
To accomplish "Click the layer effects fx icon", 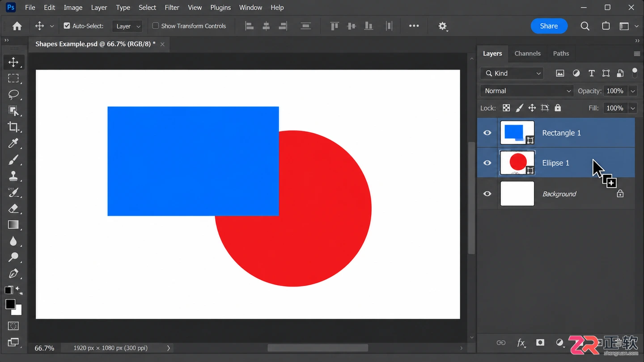I will click(521, 343).
